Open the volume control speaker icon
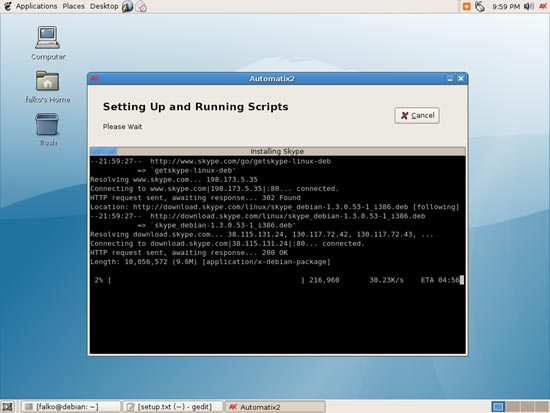 pos(529,6)
